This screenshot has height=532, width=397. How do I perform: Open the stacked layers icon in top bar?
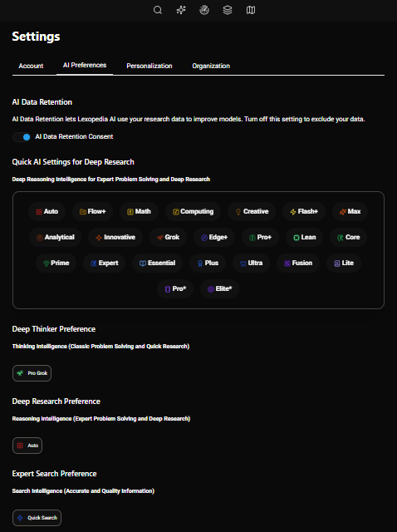(228, 10)
